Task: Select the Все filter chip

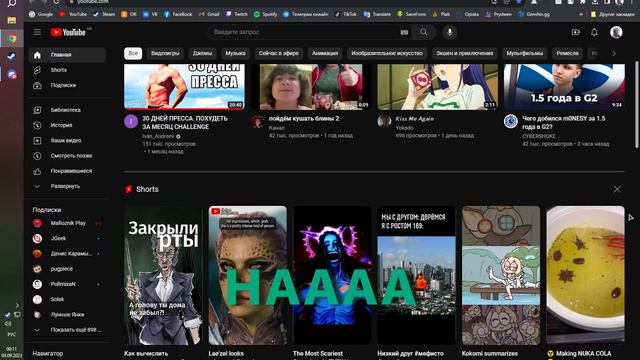Action: 133,53
